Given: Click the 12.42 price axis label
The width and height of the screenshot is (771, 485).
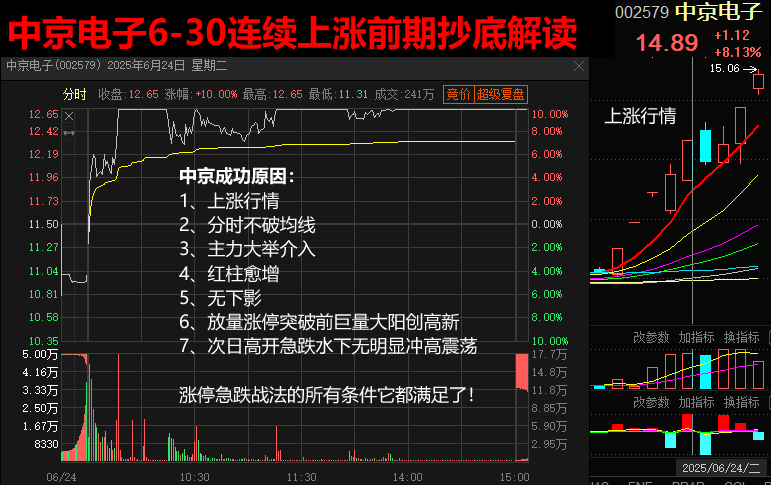Looking at the screenshot, I should [43, 131].
